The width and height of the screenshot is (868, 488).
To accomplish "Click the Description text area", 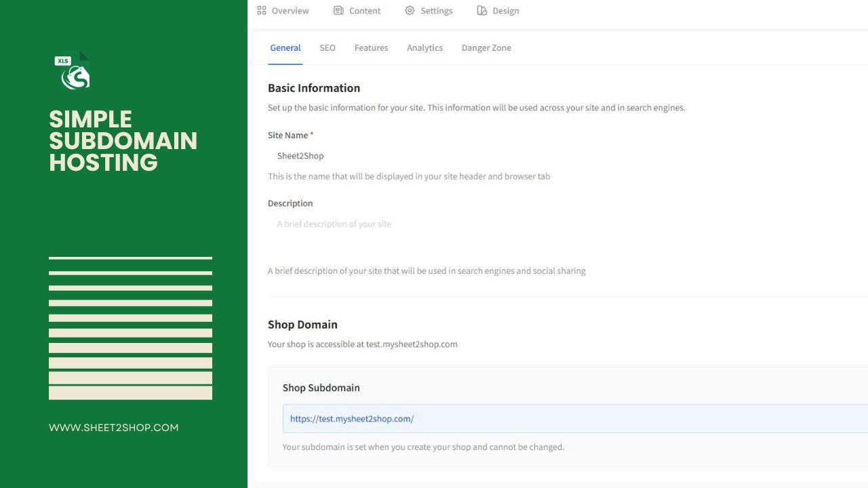I will click(568, 235).
